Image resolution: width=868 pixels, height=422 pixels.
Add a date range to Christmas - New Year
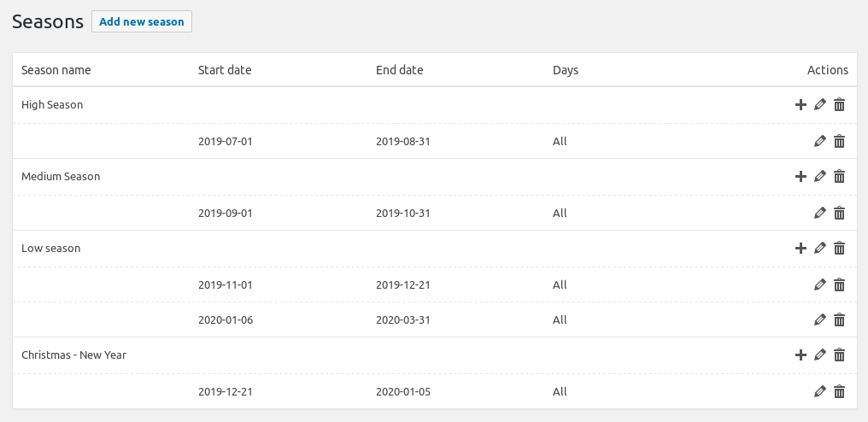coord(801,355)
